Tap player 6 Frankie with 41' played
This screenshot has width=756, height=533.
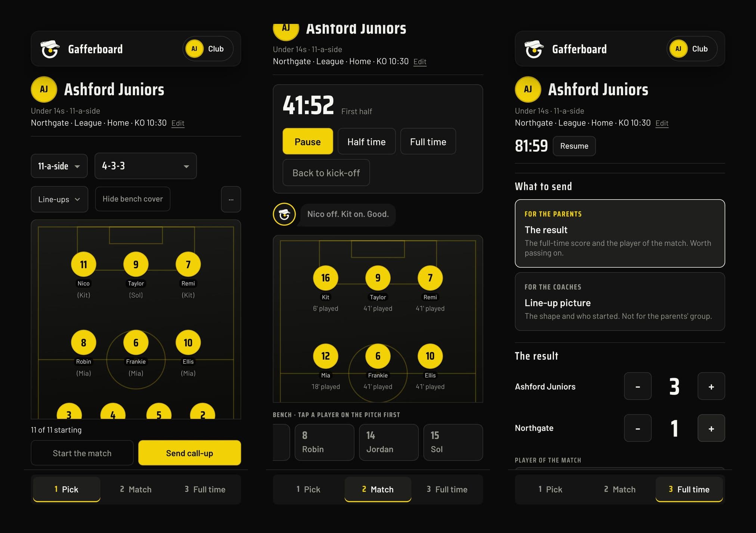pos(378,356)
